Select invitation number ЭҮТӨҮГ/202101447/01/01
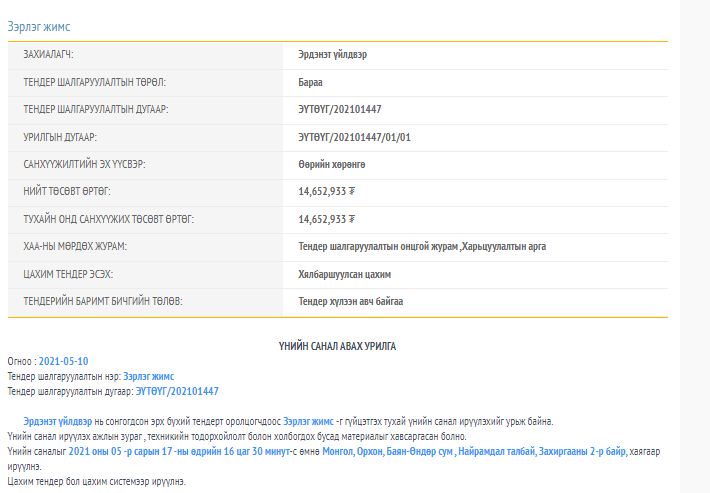The height and width of the screenshot is (493, 710). coord(354,137)
